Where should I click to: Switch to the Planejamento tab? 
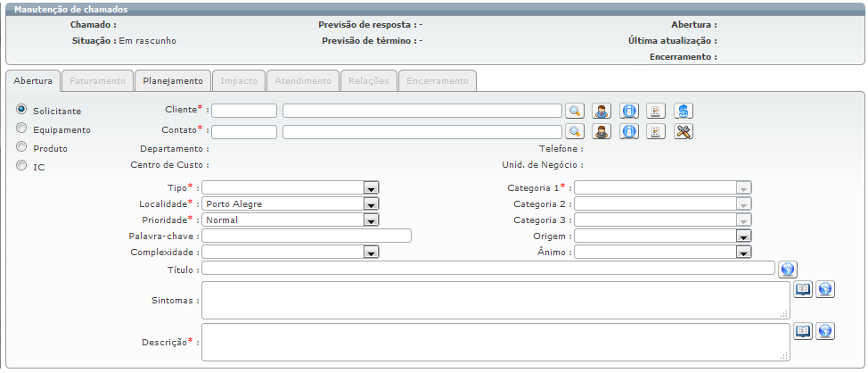click(x=173, y=80)
